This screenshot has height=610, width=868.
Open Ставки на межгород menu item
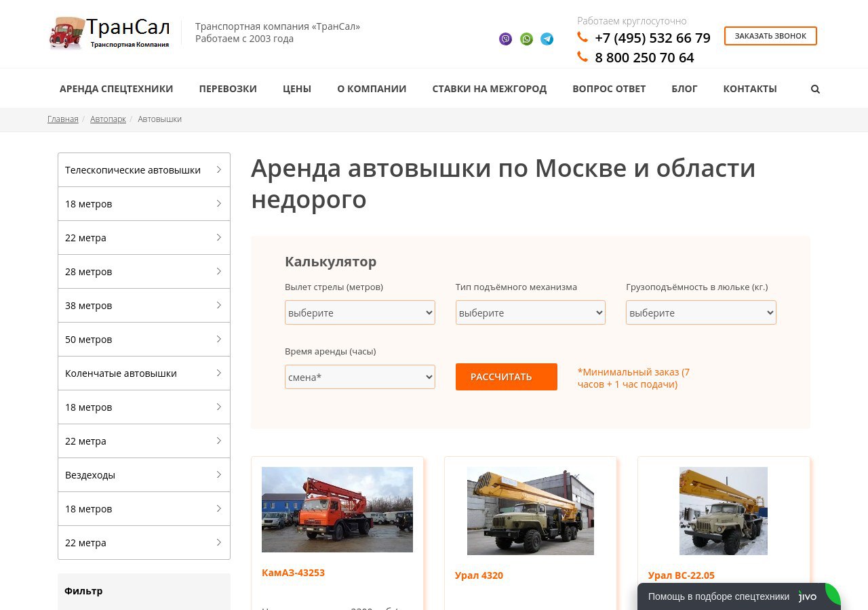[490, 89]
